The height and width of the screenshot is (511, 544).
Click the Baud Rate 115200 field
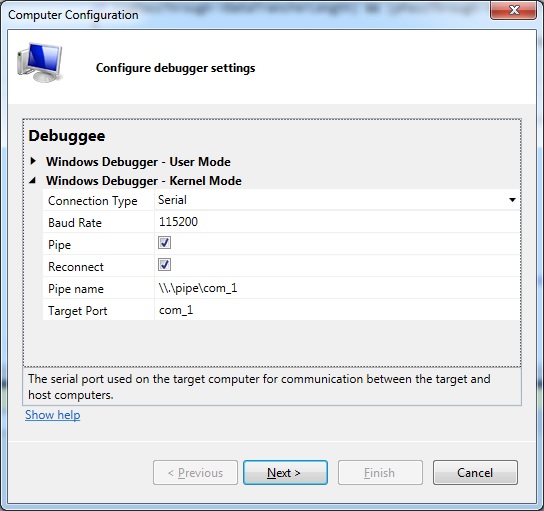337,222
